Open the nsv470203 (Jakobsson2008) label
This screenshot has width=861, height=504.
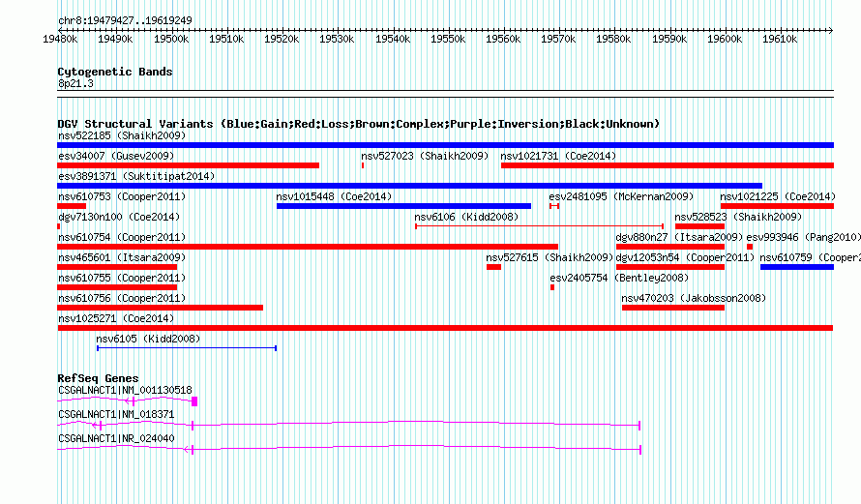click(x=694, y=298)
